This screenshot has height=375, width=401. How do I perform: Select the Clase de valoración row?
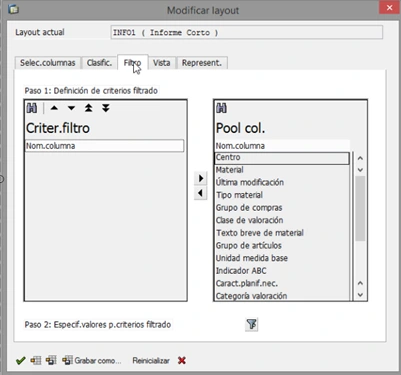pyautogui.click(x=282, y=220)
